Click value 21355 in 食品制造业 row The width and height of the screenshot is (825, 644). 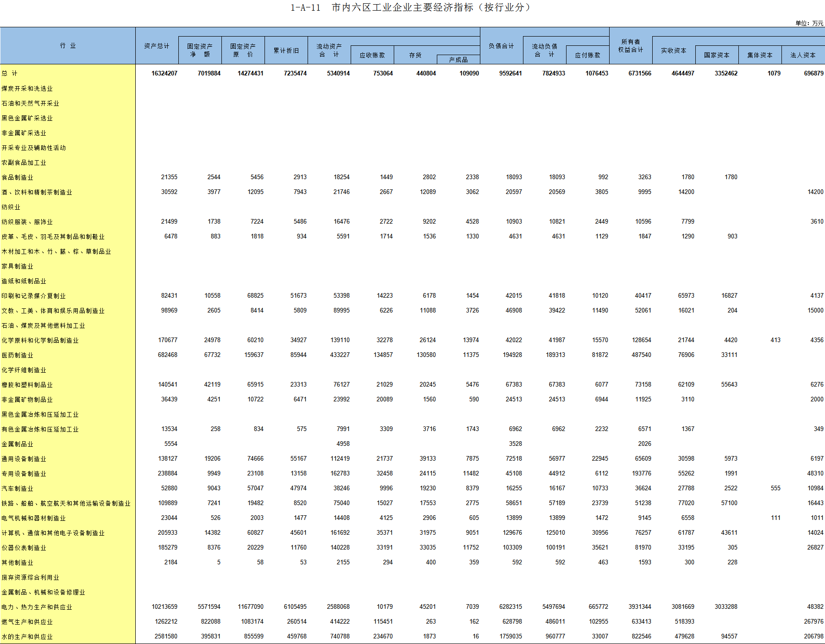tap(169, 177)
